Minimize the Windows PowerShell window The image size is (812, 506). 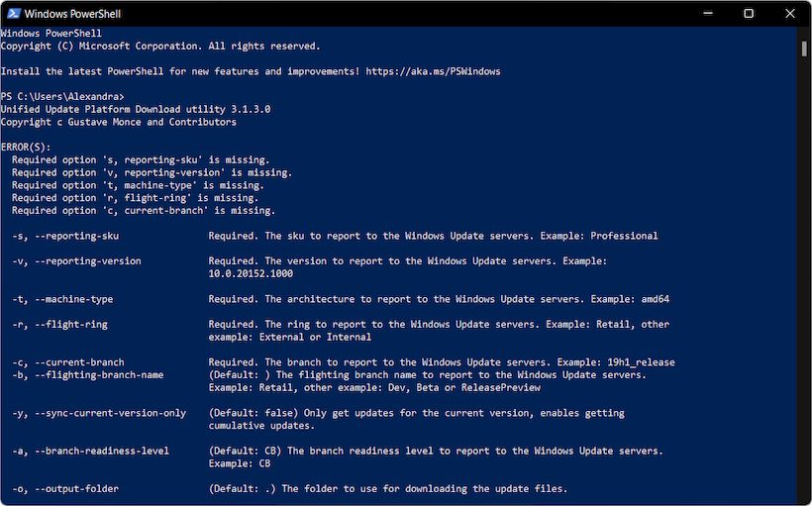coord(707,14)
